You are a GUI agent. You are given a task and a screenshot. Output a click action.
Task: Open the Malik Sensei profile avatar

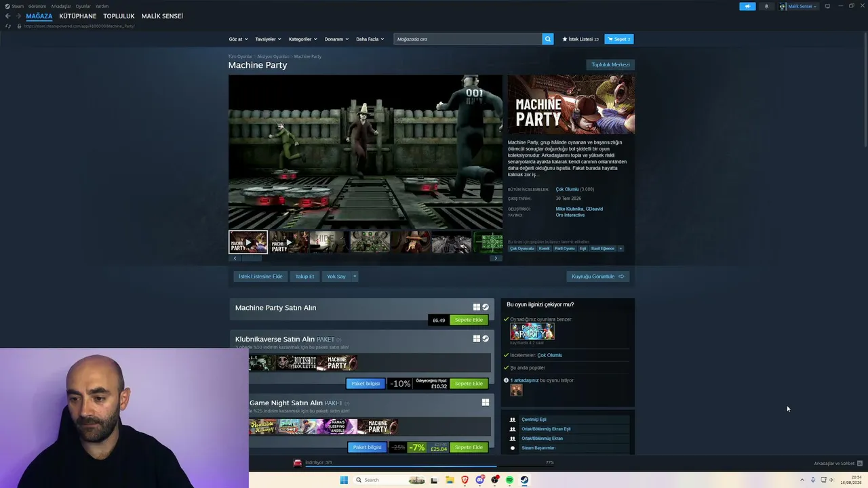point(783,6)
